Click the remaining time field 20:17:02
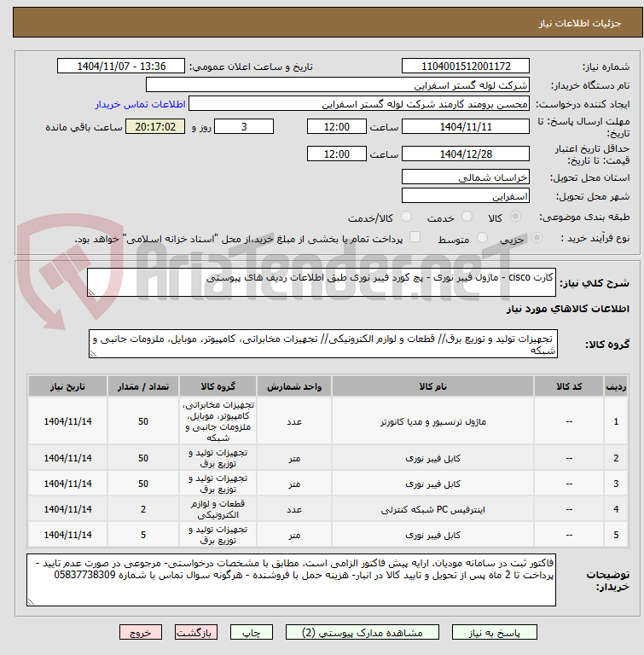Viewport: 644px width, 655px height. pos(155,126)
